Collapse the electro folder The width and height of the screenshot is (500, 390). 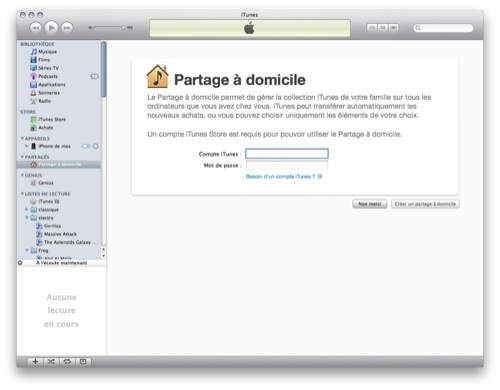click(26, 218)
